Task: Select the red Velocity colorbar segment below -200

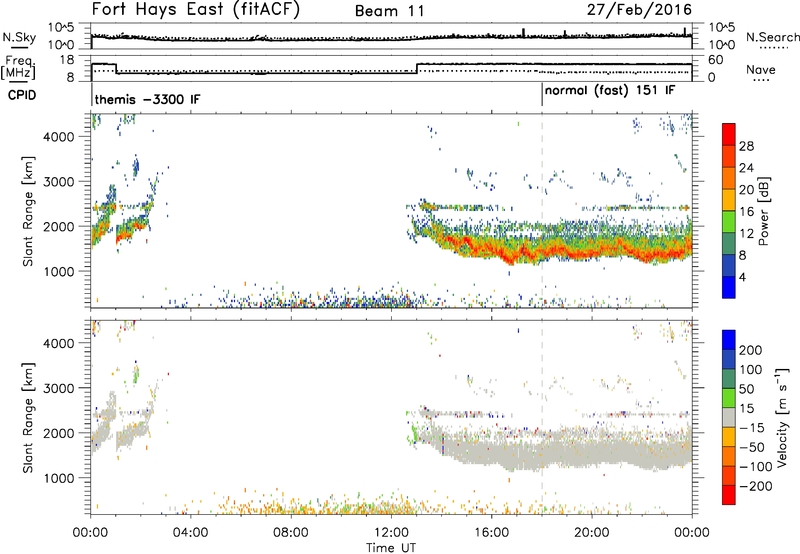Action: click(729, 495)
